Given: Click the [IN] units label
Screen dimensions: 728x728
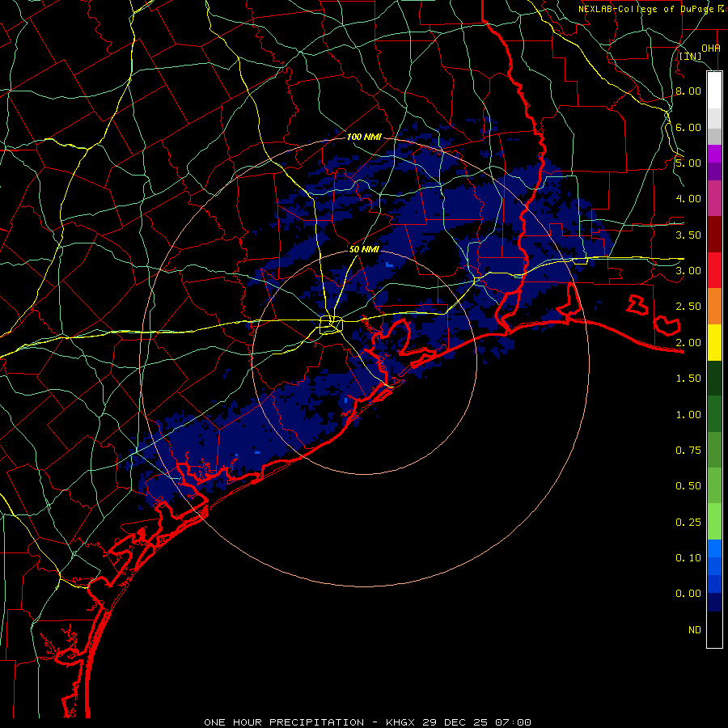Looking at the screenshot, I should click(x=690, y=56).
